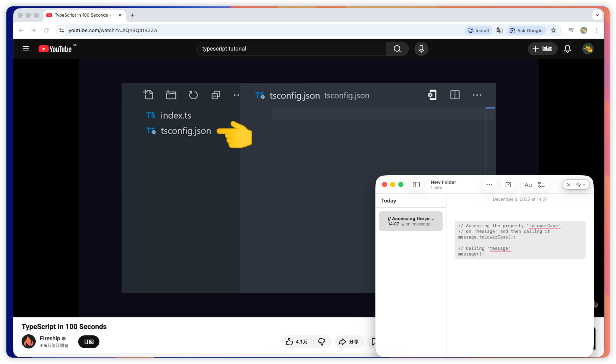Open text formatting with the Aa icon
Image resolution: width=616 pixels, height=364 pixels.
pos(528,184)
